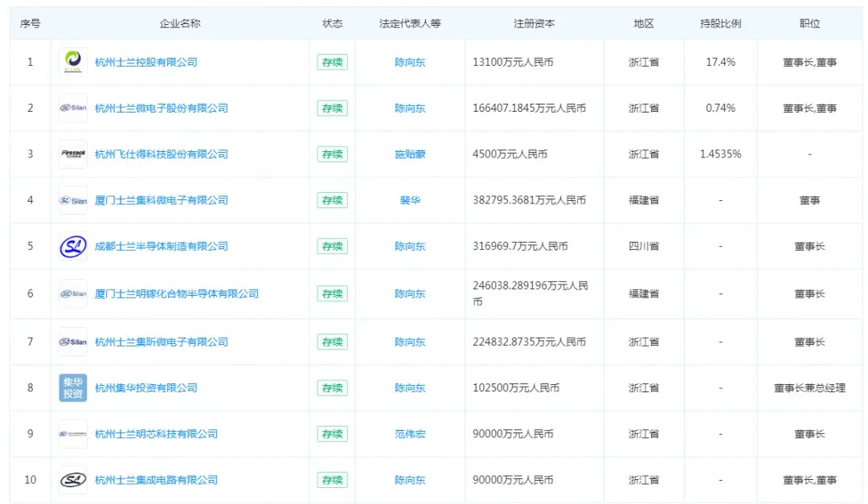Image resolution: width=868 pixels, height=504 pixels.
Task: Click the 17.4% shareholding value
Action: click(x=721, y=62)
